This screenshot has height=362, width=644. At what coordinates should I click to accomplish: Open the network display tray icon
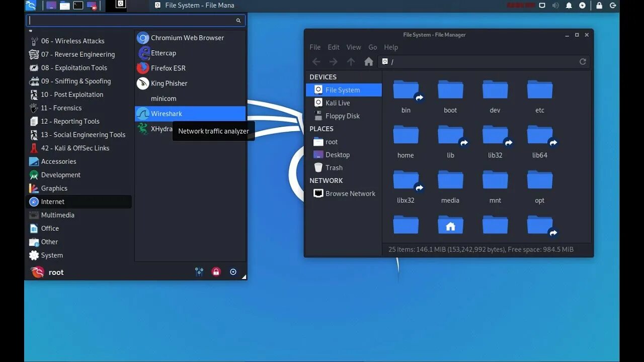click(542, 6)
